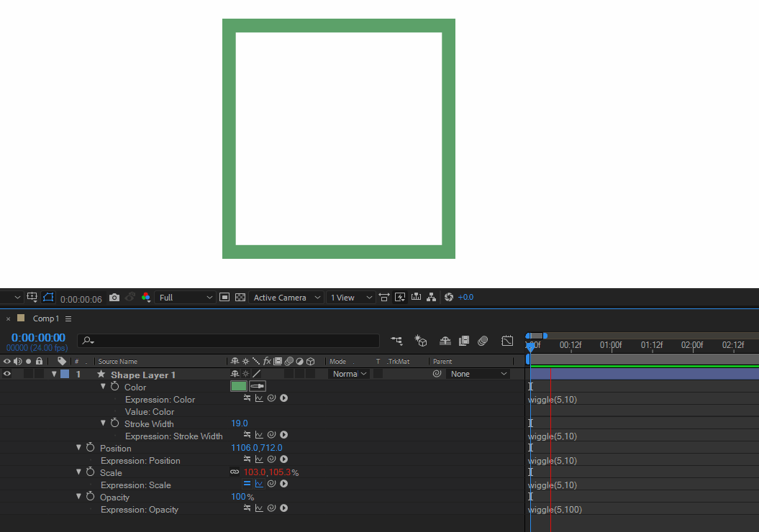This screenshot has width=759, height=532.
Task: Open the grid and guide options icon
Action: (x=32, y=298)
